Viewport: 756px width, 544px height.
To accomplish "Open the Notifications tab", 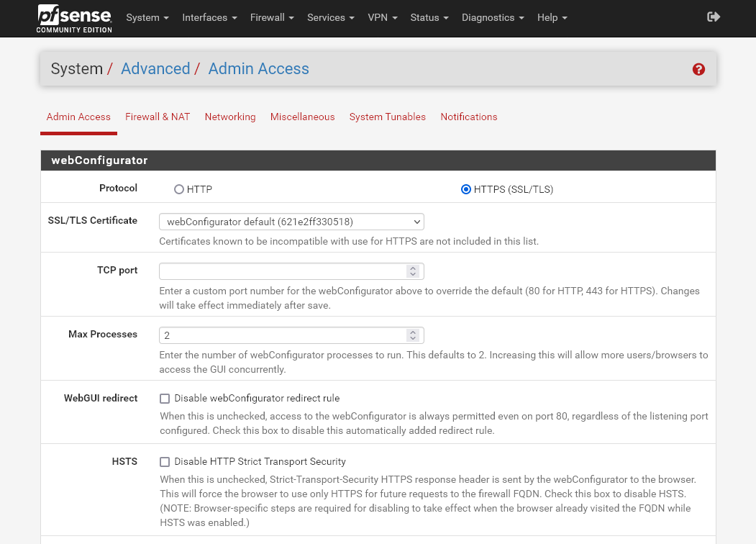I will (469, 117).
